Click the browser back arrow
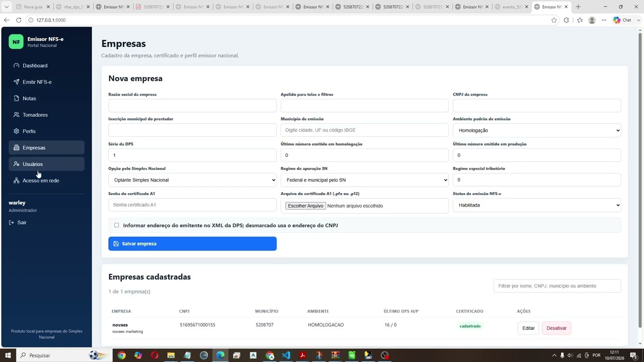The width and height of the screenshot is (644, 362). point(7,20)
